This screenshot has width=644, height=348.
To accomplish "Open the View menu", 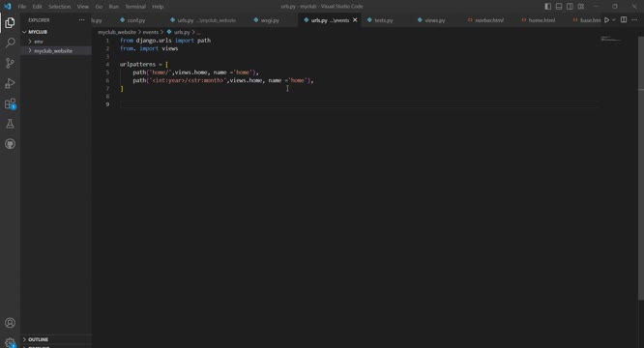I will click(82, 6).
